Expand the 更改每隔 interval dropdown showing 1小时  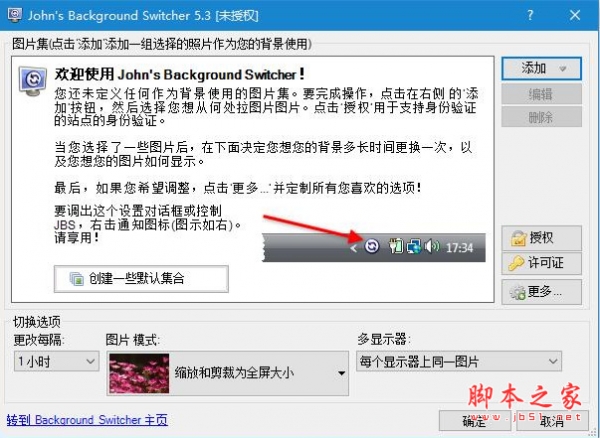tap(56, 361)
